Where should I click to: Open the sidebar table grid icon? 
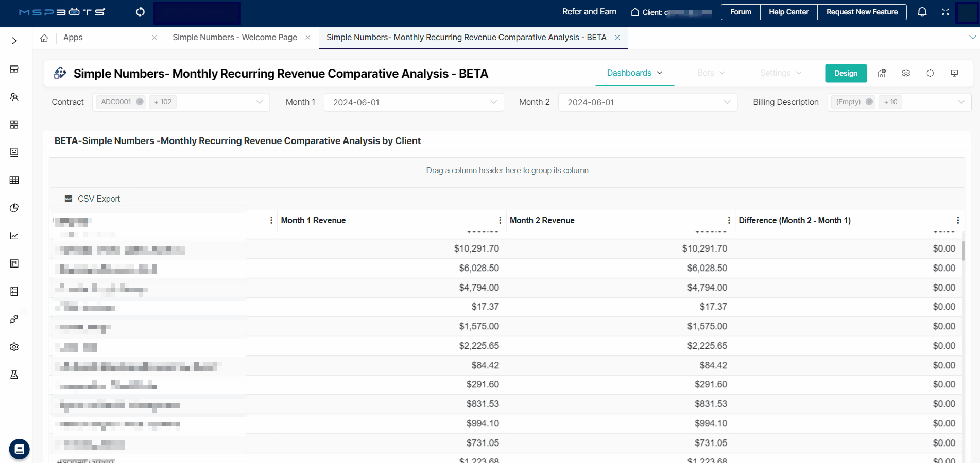[14, 180]
